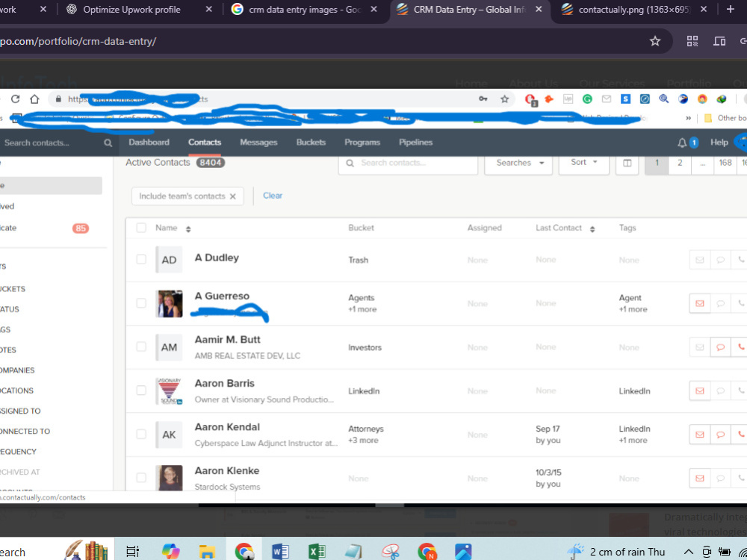The height and width of the screenshot is (560, 747).
Task: Open Copilot from the taskbar
Action: pos(170,552)
